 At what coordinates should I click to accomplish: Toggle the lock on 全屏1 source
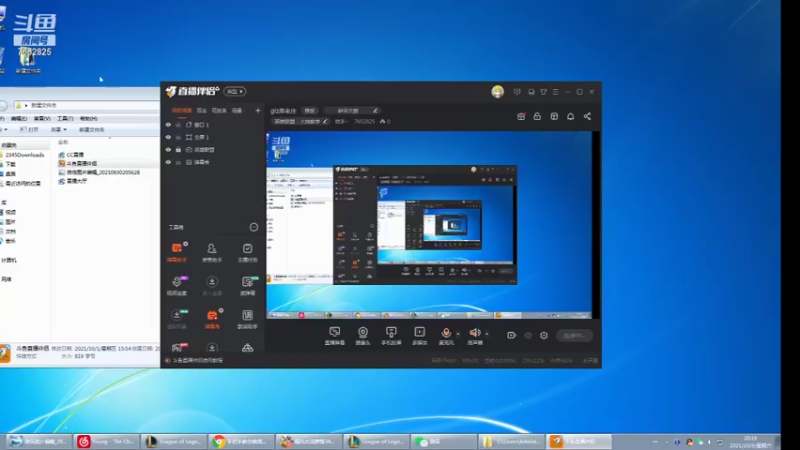click(x=178, y=137)
